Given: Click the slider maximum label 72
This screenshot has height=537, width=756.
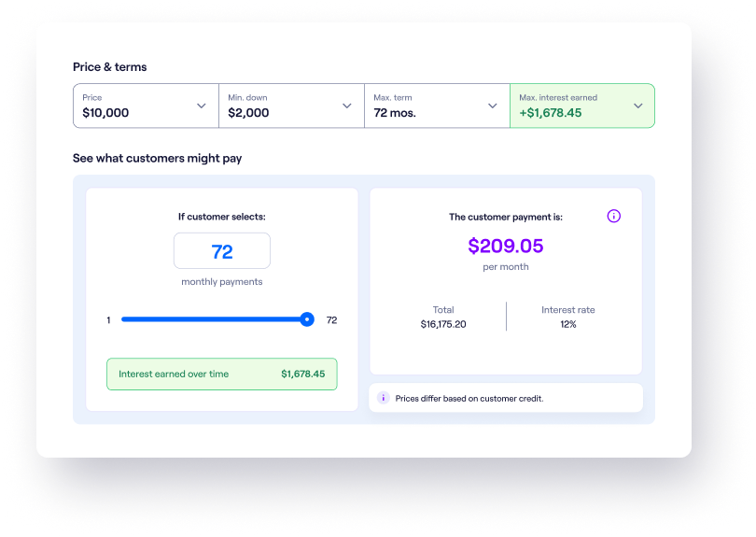Looking at the screenshot, I should click(331, 320).
